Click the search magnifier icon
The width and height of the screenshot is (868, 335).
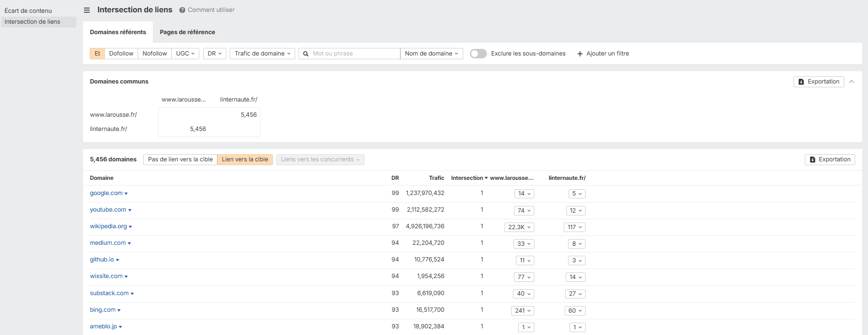click(x=306, y=54)
